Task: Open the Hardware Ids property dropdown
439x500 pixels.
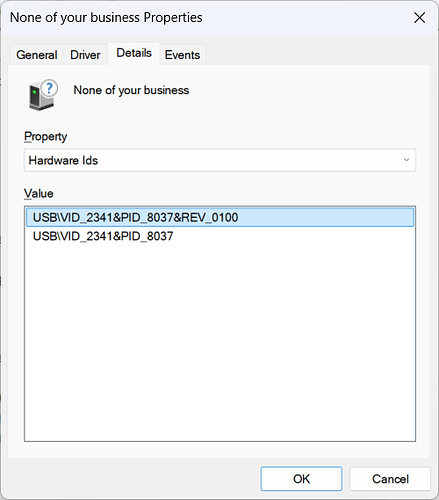Action: [x=220, y=160]
